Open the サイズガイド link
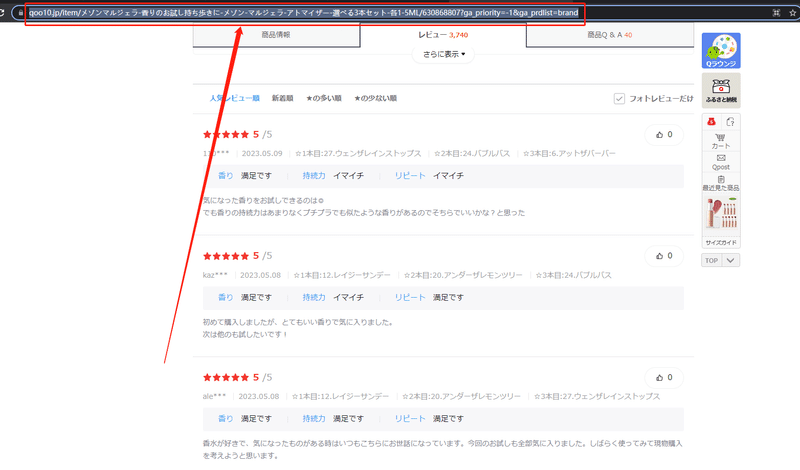800x470 pixels. coord(721,242)
